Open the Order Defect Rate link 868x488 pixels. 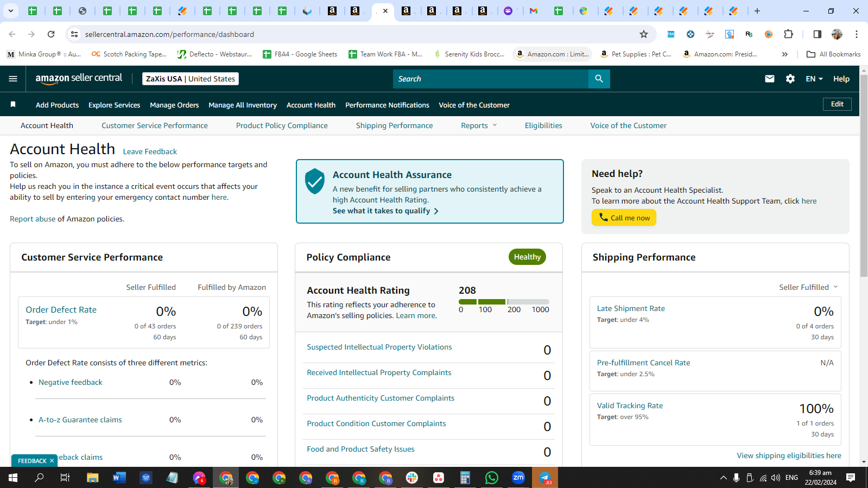click(x=61, y=309)
